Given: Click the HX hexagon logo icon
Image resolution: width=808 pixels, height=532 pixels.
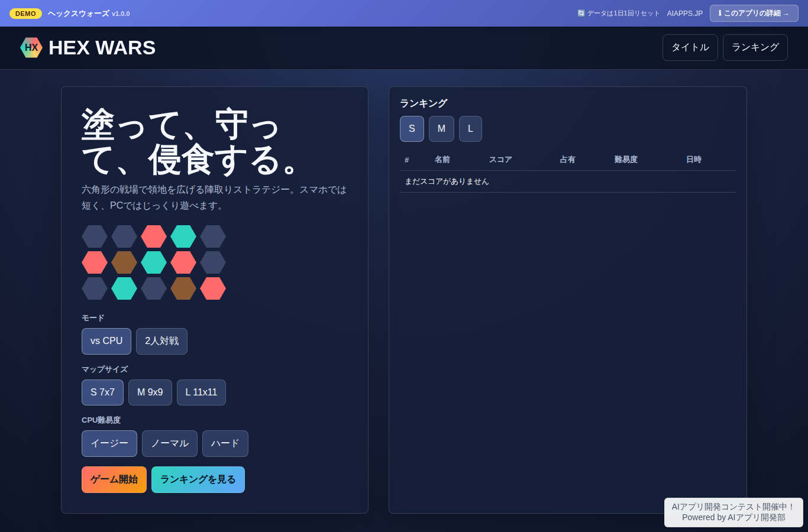Looking at the screenshot, I should tap(31, 48).
